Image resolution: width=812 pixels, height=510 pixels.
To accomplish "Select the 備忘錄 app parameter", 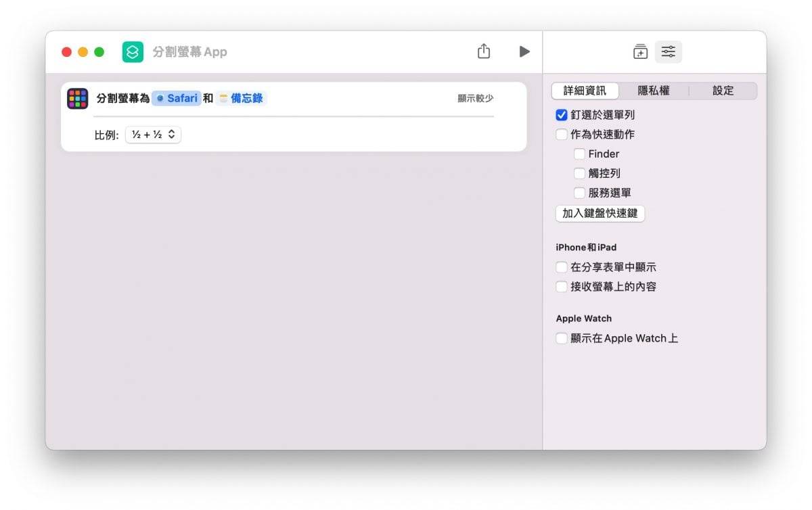I will 241,98.
